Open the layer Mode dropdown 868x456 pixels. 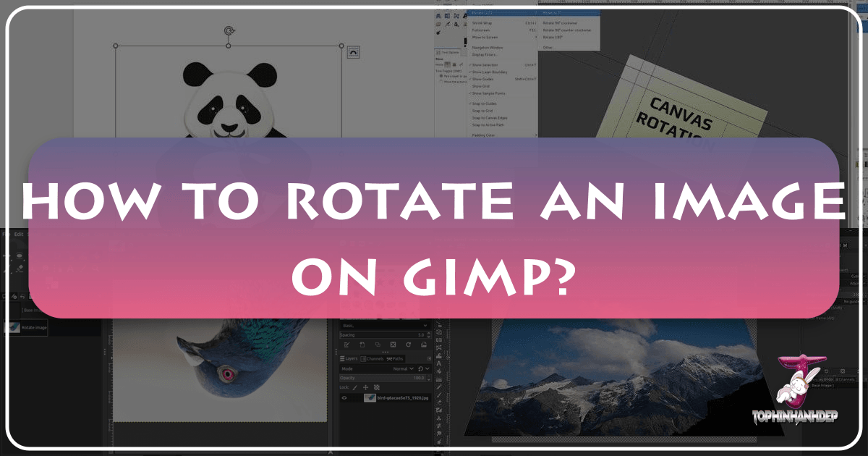tap(403, 368)
